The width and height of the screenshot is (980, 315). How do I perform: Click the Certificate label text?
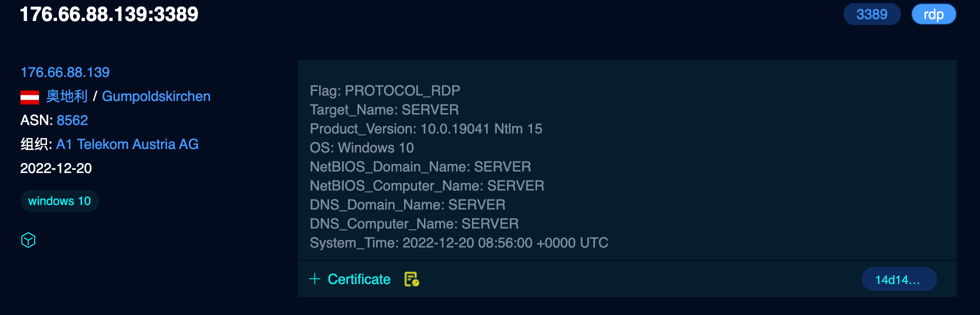359,279
